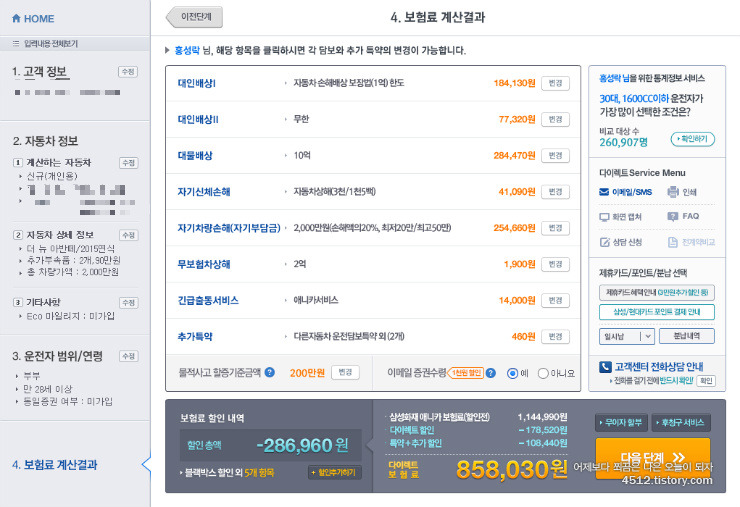Click 변경 for 추가특약 row
This screenshot has height=507, width=740.
555,337
